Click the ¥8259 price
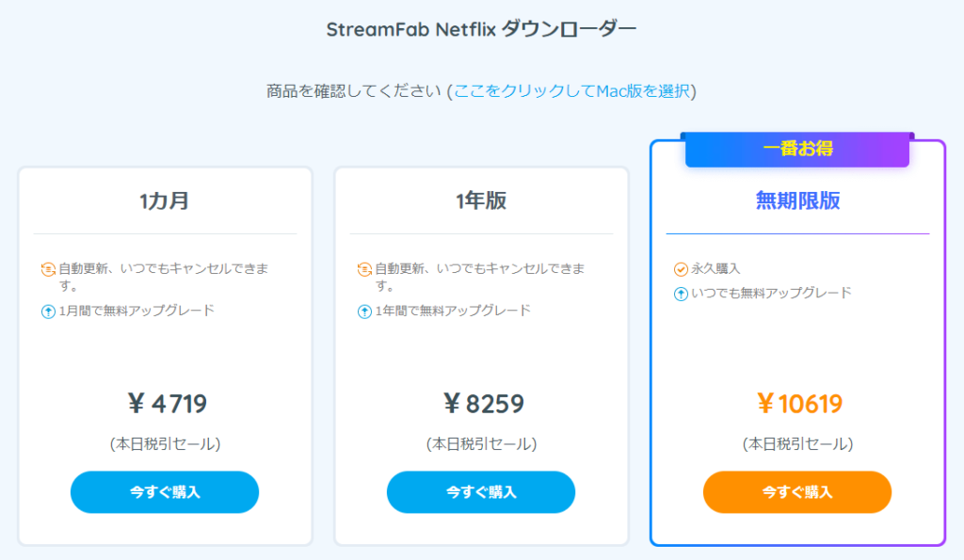The height and width of the screenshot is (560, 964). [x=484, y=404]
